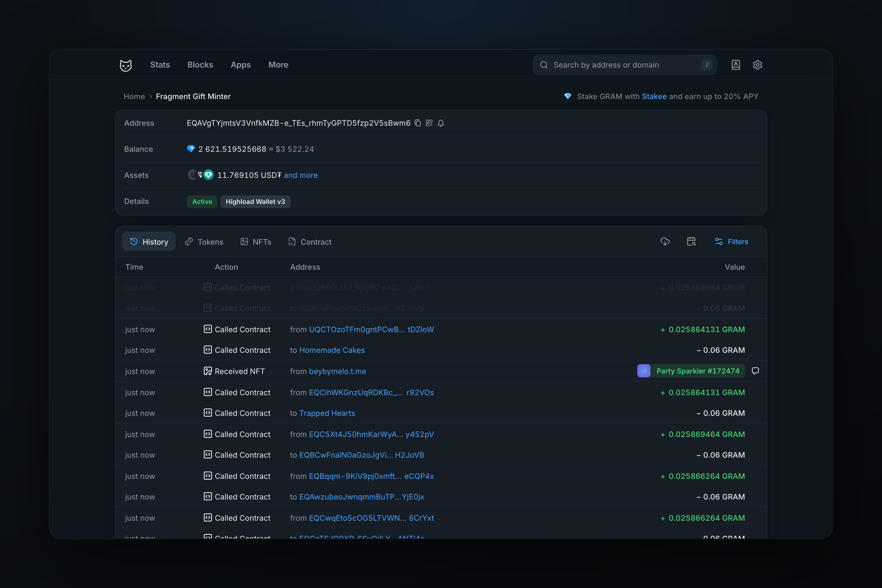This screenshot has width=882, height=588.
Task: Open the Stats menu
Action: coord(160,65)
